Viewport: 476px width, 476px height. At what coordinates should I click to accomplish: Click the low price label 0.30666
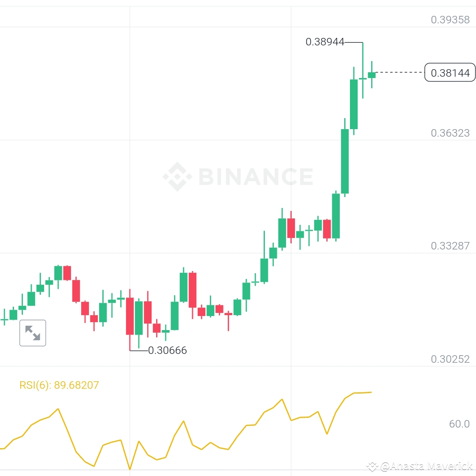tap(167, 350)
